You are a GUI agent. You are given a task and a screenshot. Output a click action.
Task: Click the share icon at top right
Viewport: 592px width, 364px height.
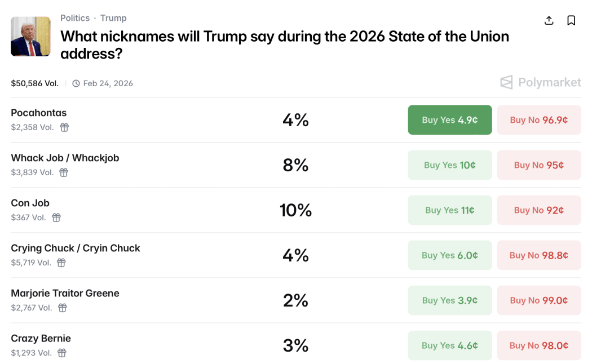coord(549,20)
